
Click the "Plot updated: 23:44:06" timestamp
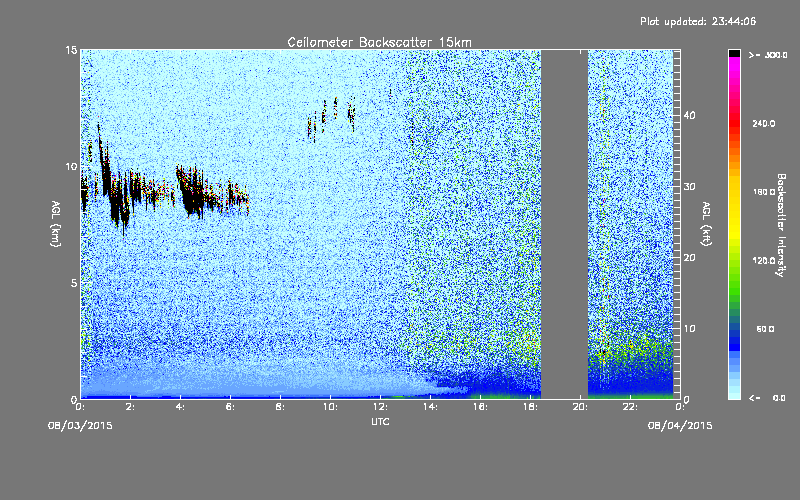(698, 21)
